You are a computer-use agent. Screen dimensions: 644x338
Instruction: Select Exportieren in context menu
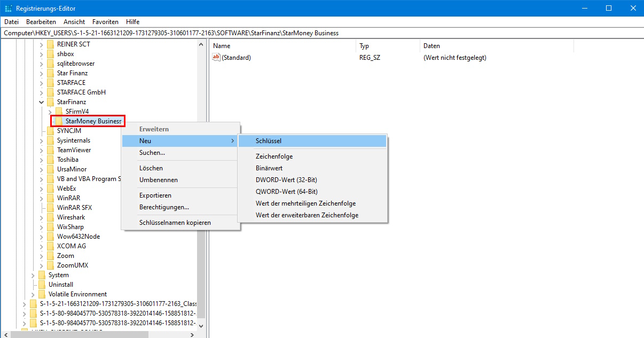pyautogui.click(x=180, y=195)
